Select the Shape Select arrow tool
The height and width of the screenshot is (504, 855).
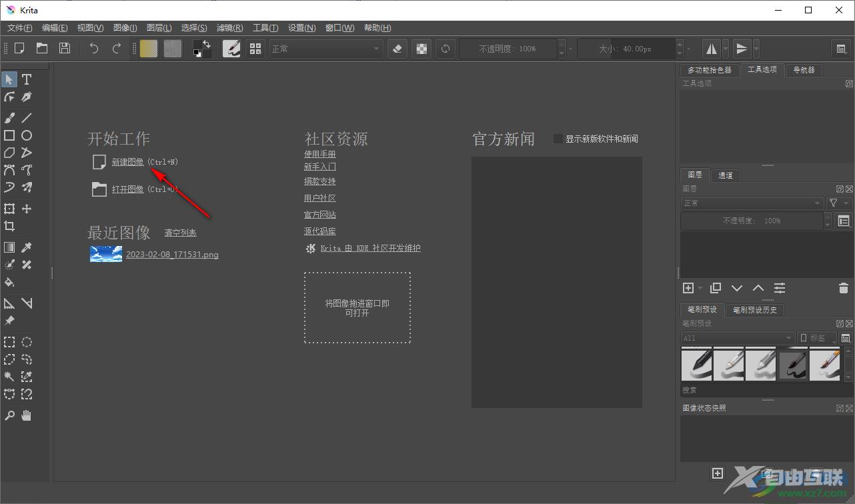[x=9, y=79]
